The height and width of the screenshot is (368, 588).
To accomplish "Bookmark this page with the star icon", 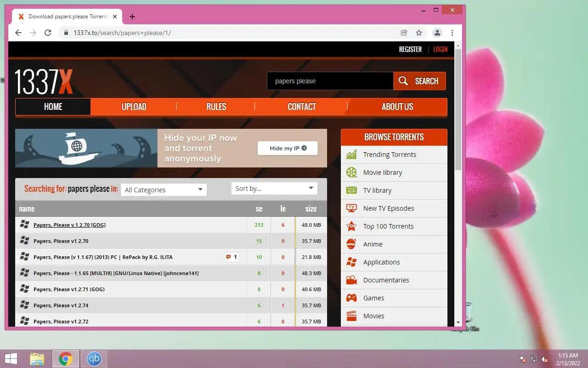I will click(x=419, y=33).
